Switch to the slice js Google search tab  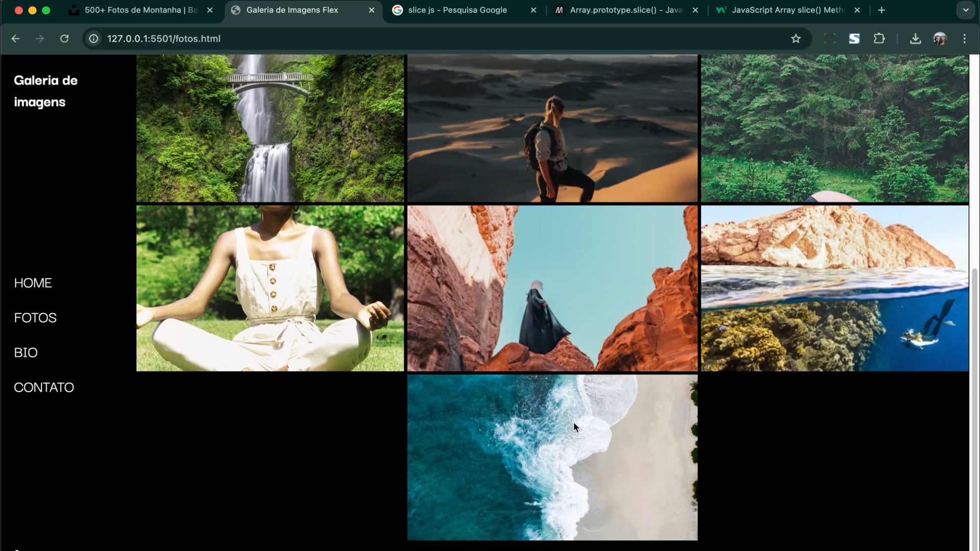[457, 10]
